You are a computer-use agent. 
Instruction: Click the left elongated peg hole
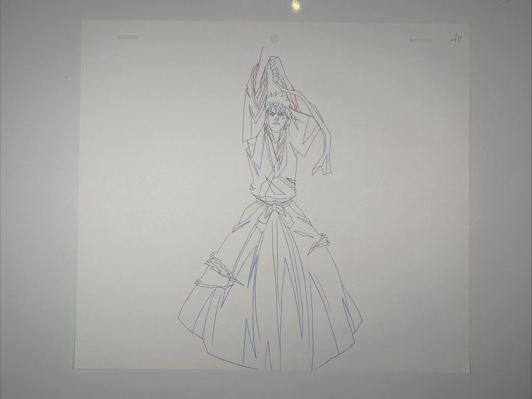[128, 36]
